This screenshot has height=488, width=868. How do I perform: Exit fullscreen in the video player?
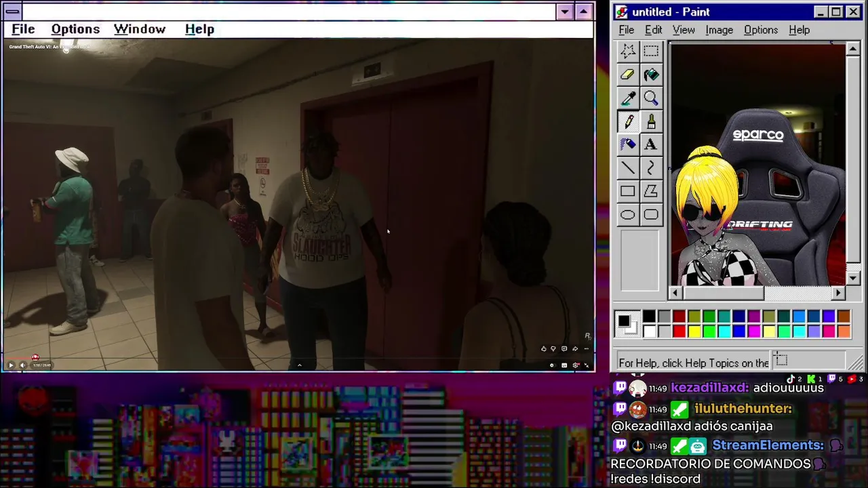point(587,365)
